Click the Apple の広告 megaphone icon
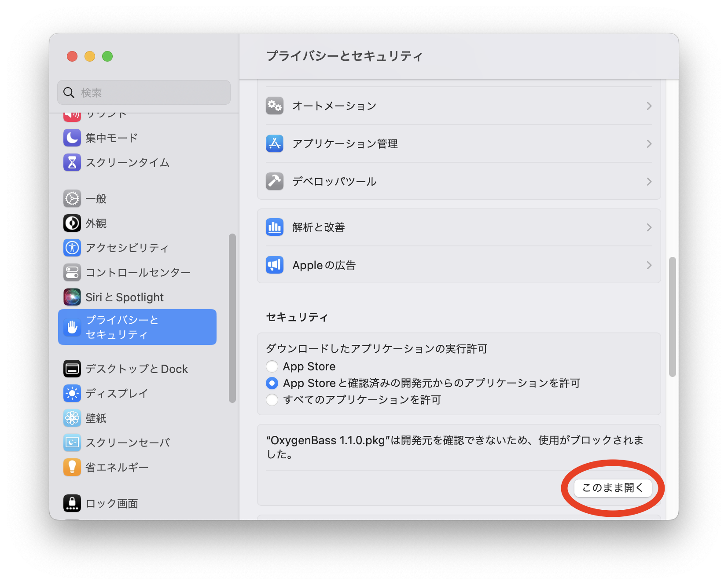 point(275,265)
